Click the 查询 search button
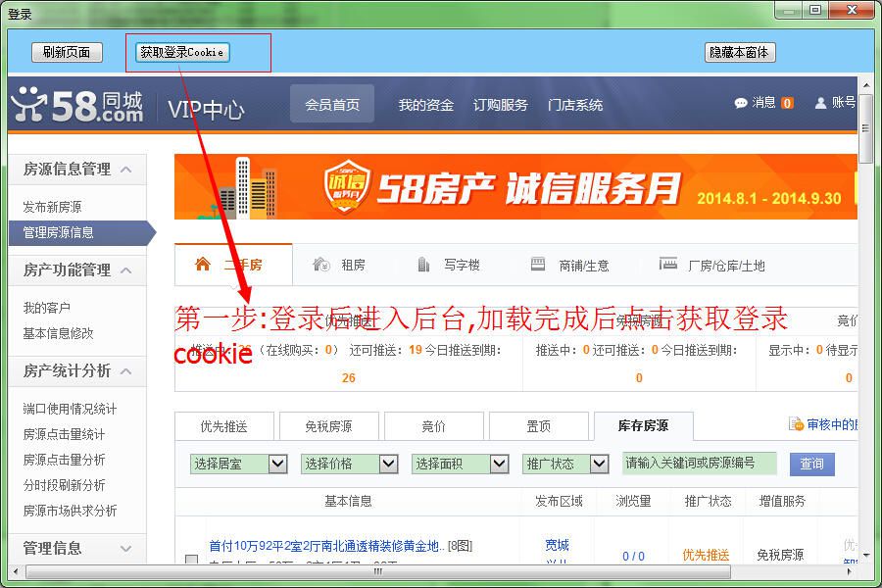 pyautogui.click(x=811, y=465)
